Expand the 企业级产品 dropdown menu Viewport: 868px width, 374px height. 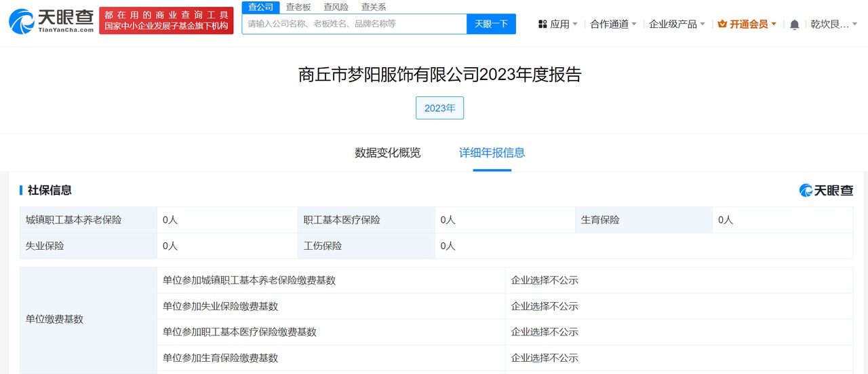pos(677,24)
